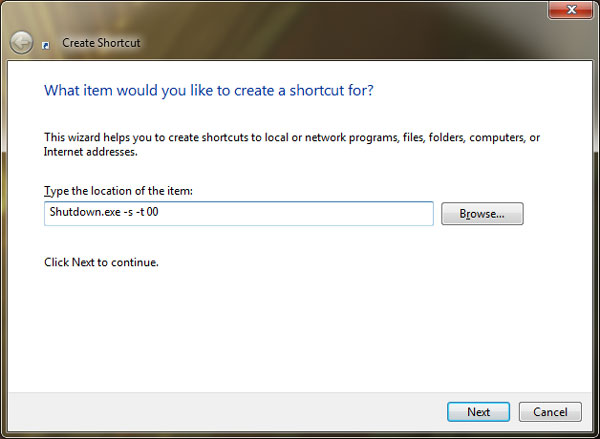The width and height of the screenshot is (600, 439).
Task: Click the wizard description paragraph
Action: [x=292, y=145]
